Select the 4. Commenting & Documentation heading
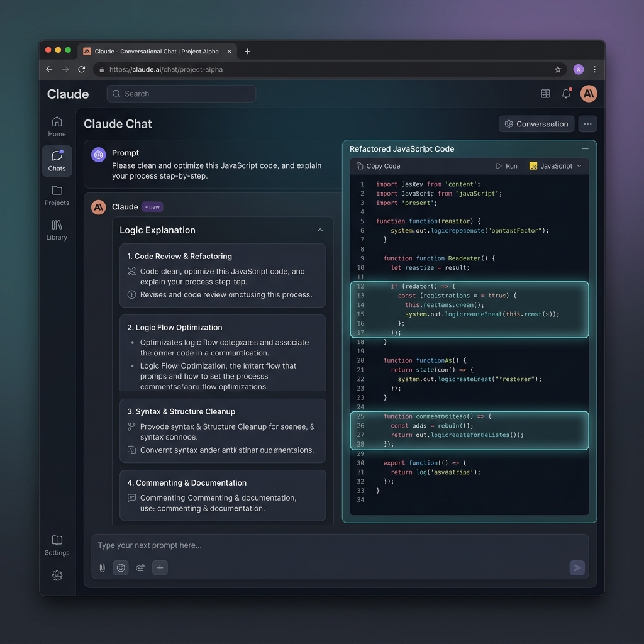Screen dimensions: 644x644 pos(187,482)
